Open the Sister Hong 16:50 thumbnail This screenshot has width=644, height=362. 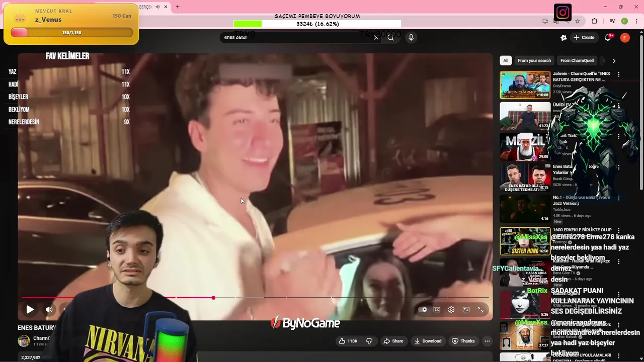(x=525, y=241)
